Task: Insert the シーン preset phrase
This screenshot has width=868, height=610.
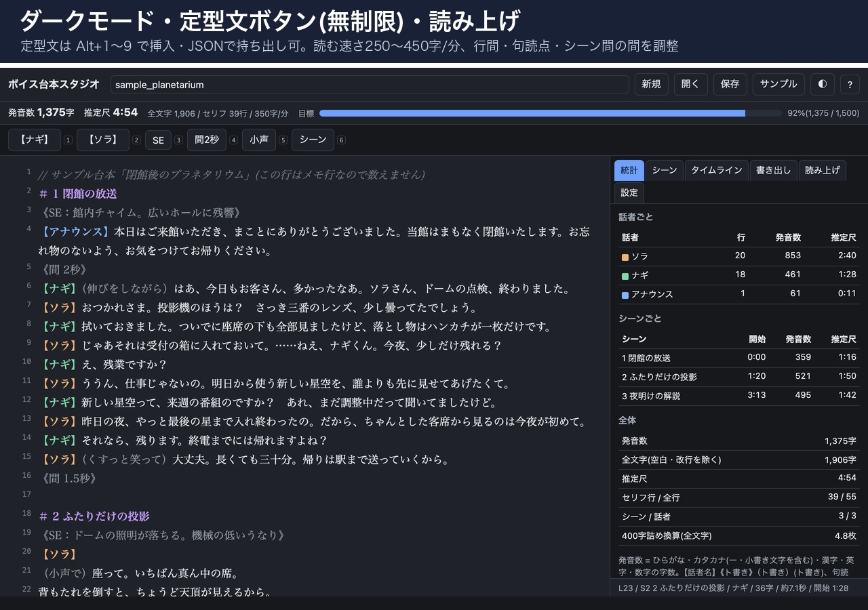Action: pyautogui.click(x=313, y=140)
